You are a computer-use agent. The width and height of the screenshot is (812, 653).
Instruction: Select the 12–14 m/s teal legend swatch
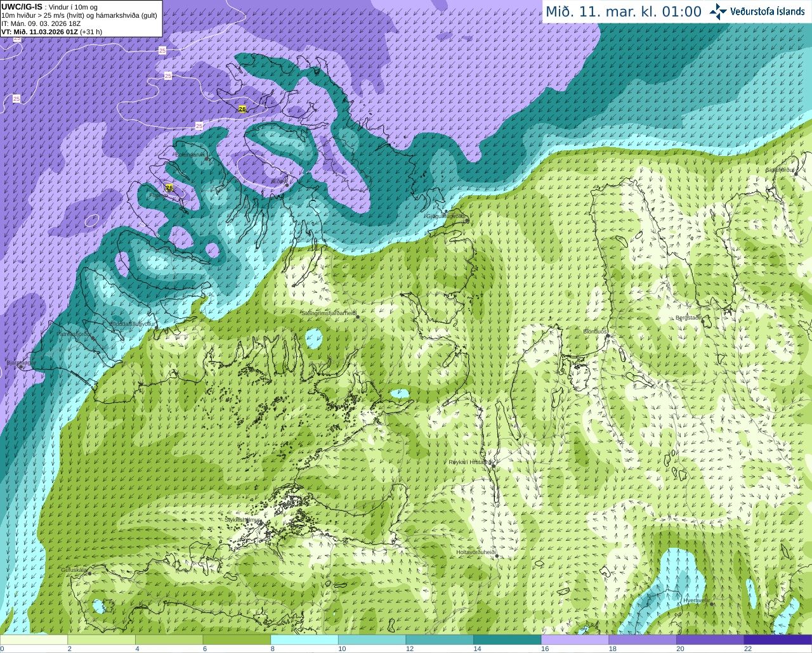pos(440,640)
